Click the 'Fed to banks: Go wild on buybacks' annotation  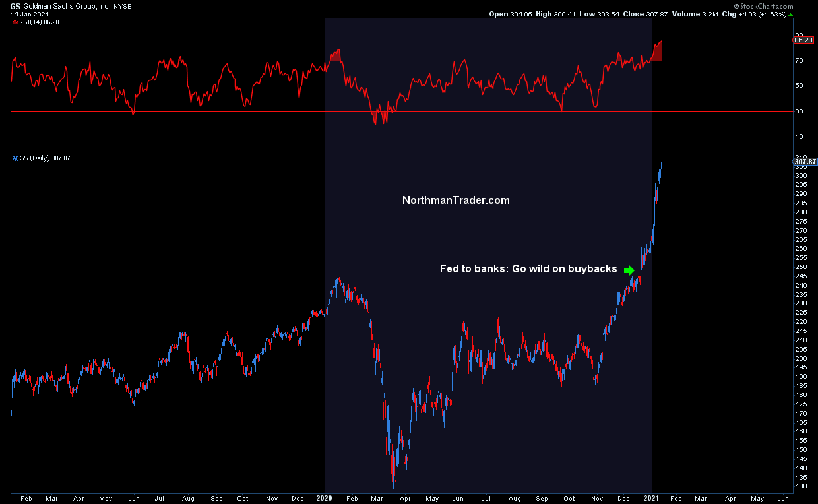(x=528, y=268)
